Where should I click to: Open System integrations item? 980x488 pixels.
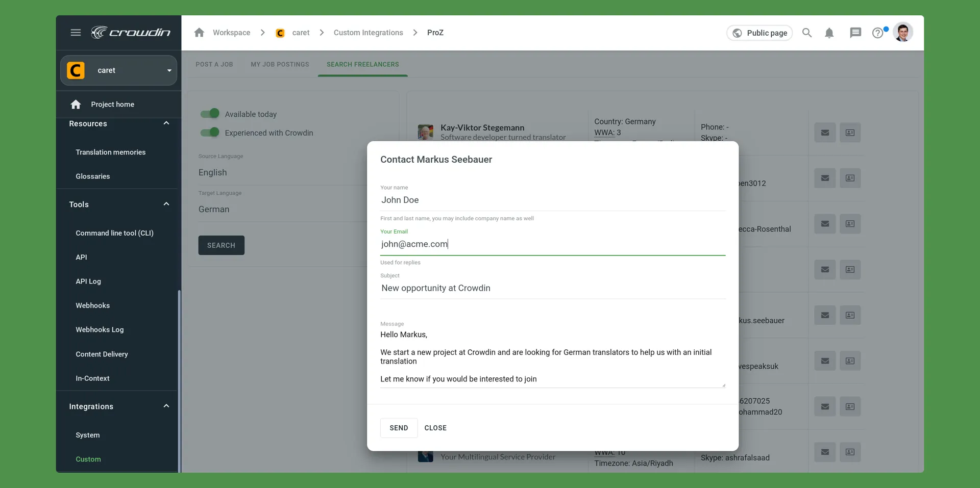(x=88, y=435)
